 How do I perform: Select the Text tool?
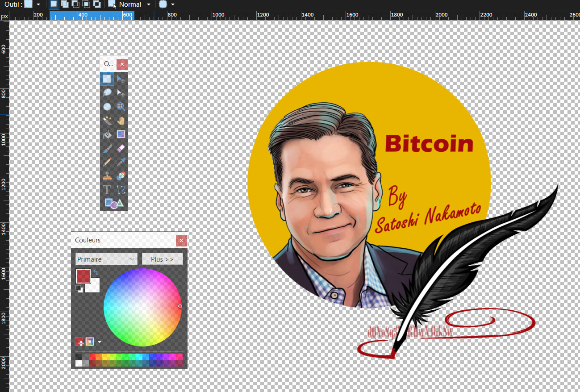tap(107, 190)
